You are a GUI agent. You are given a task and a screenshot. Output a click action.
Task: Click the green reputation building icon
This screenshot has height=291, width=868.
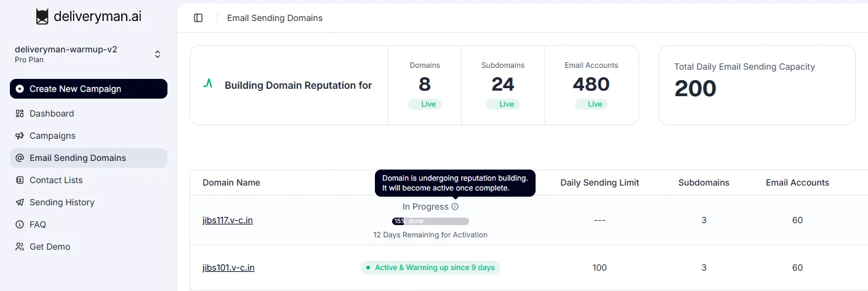click(208, 84)
